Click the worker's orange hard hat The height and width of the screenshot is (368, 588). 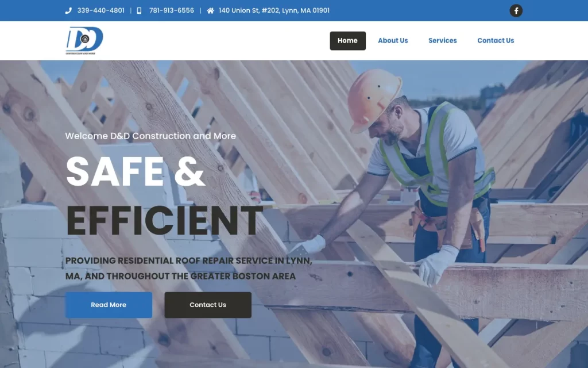[373, 98]
